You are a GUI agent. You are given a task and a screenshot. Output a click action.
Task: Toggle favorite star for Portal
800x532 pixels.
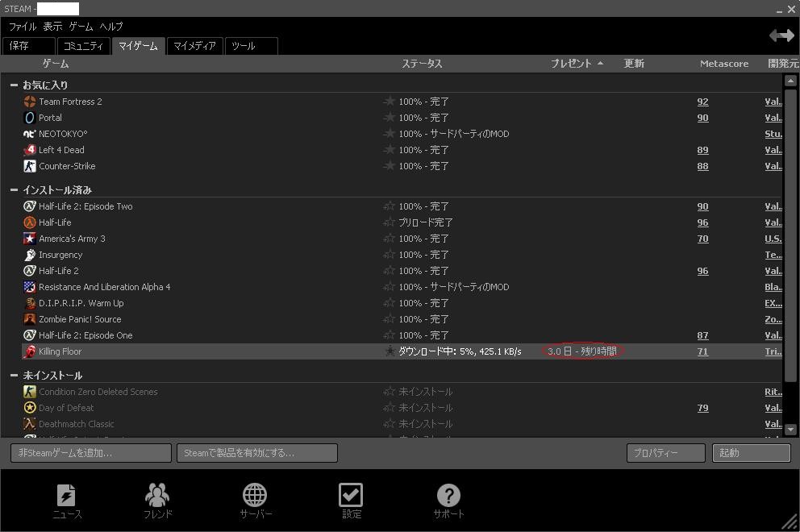(390, 118)
